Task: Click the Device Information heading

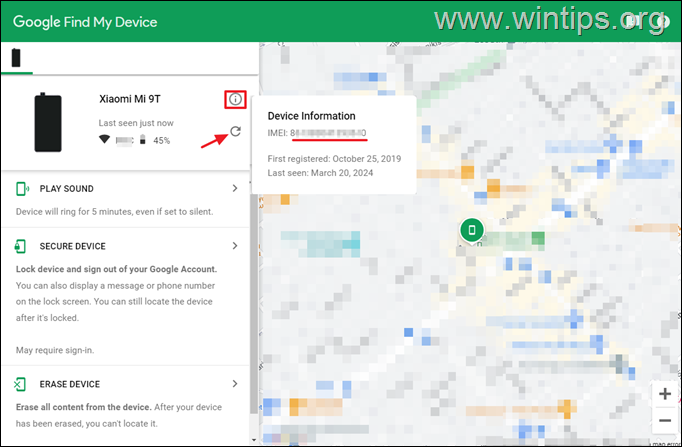Action: click(311, 116)
